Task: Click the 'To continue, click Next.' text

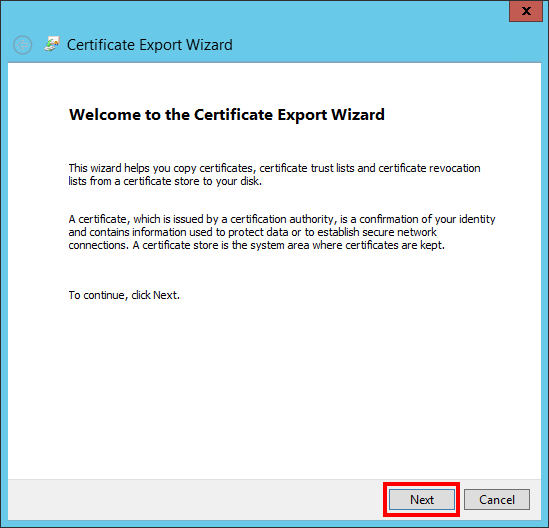Action: click(124, 295)
